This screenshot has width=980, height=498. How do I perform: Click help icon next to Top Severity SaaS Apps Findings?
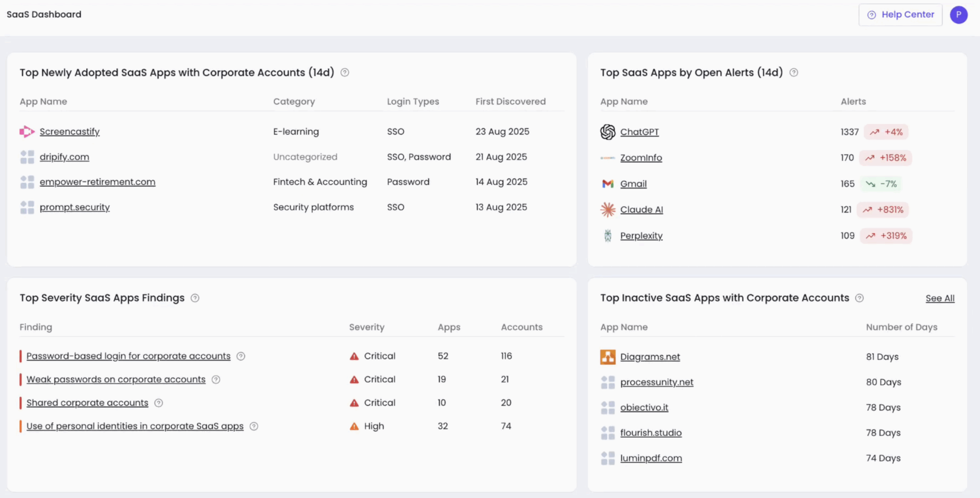[x=195, y=298]
